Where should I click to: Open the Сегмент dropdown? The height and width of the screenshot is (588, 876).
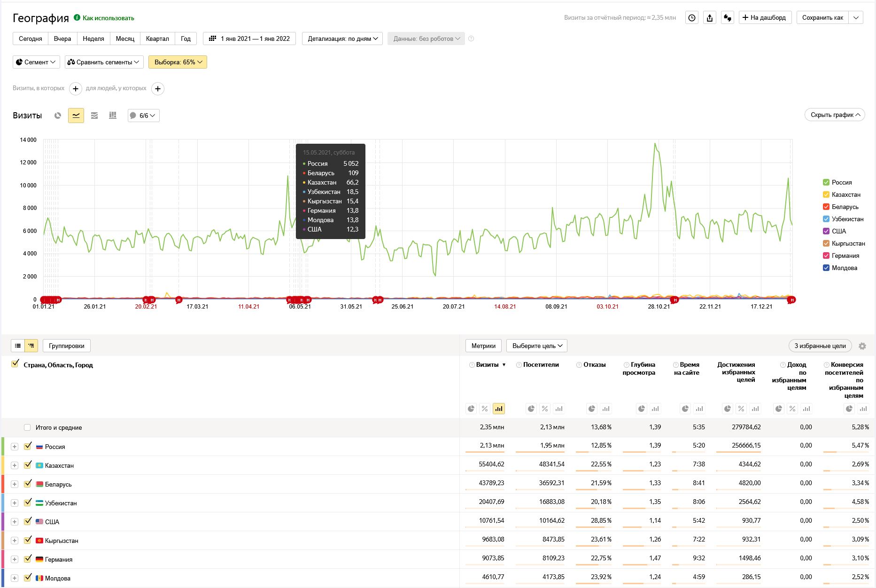[x=36, y=62]
